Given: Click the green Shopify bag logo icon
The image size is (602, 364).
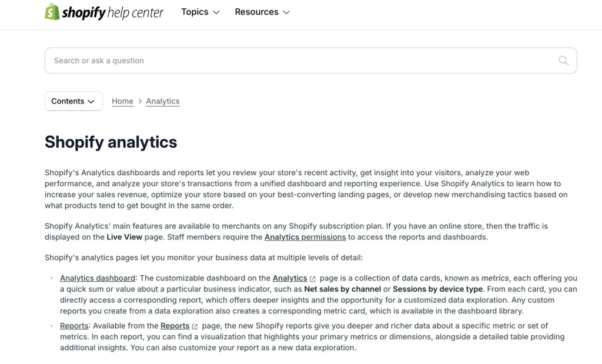Looking at the screenshot, I should click(x=52, y=11).
